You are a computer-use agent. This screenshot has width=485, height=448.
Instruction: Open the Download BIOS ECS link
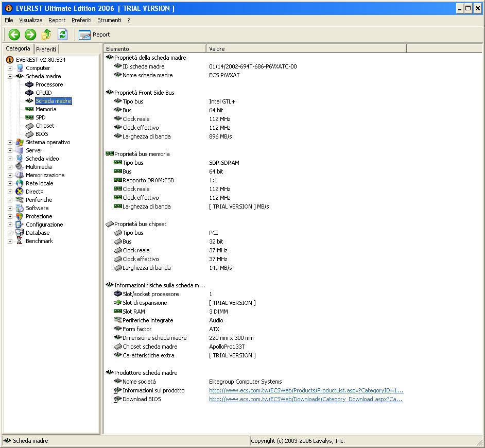coord(306,399)
